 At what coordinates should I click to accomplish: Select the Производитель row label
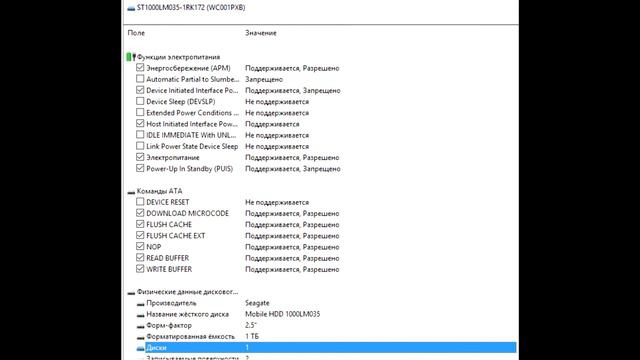click(x=171, y=303)
